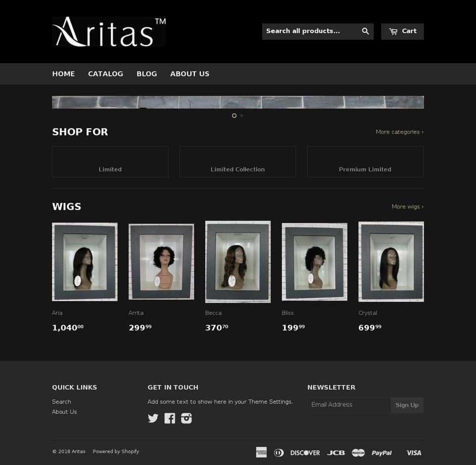Click the 370 price

point(217,328)
